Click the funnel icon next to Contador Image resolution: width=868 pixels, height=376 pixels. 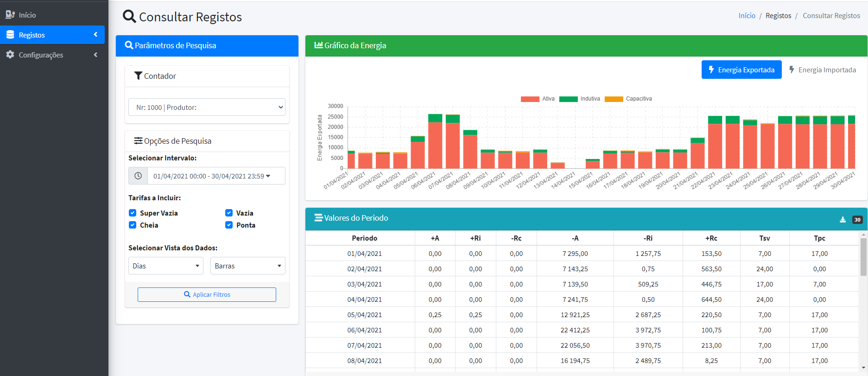point(138,76)
